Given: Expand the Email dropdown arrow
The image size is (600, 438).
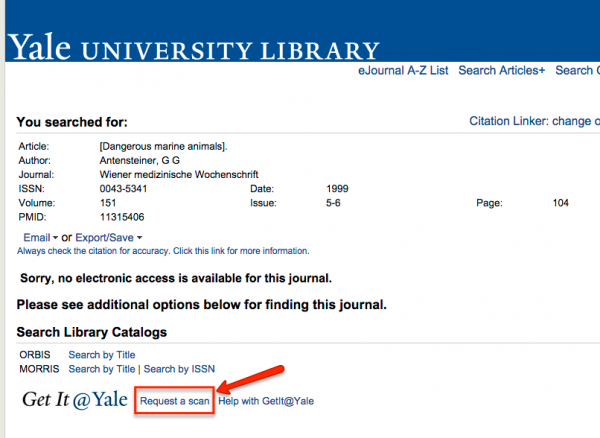Looking at the screenshot, I should [55, 238].
